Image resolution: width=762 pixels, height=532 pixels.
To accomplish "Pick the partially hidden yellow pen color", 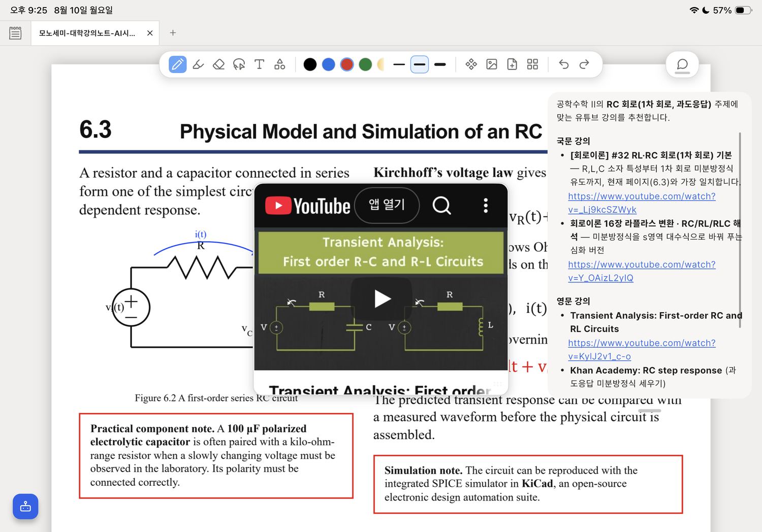I will click(x=381, y=64).
